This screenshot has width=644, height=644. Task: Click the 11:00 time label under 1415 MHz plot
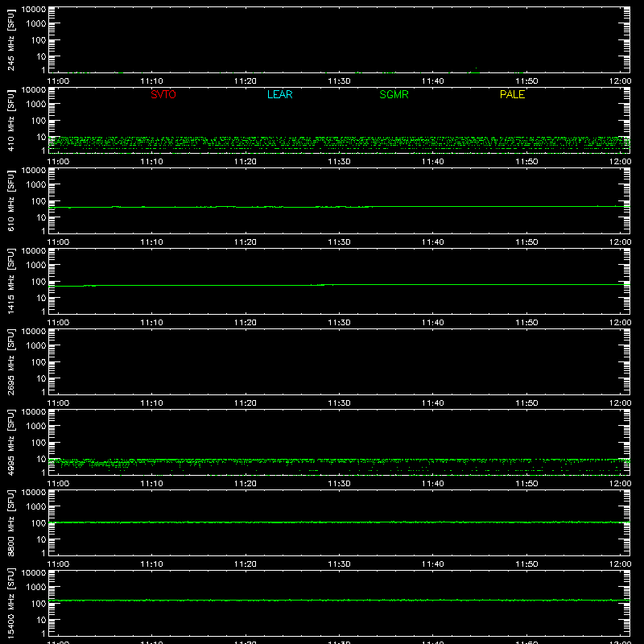[x=58, y=323]
